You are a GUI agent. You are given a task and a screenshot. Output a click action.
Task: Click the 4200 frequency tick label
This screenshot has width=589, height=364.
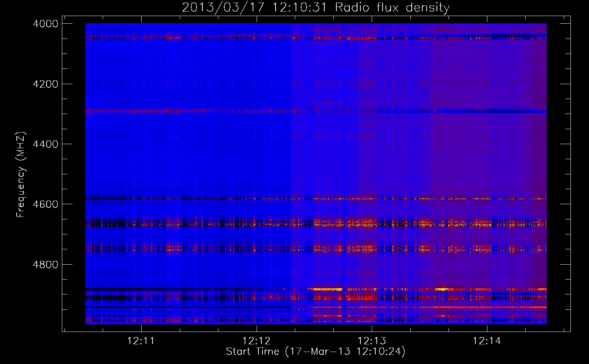click(46, 84)
